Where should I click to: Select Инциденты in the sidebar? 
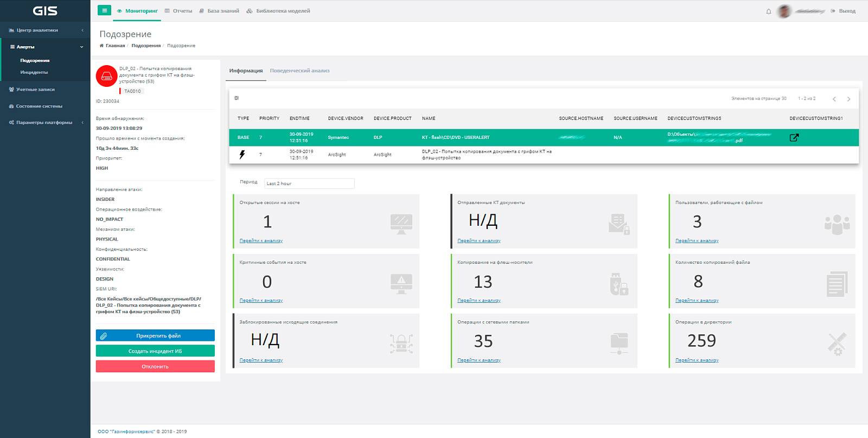(34, 72)
